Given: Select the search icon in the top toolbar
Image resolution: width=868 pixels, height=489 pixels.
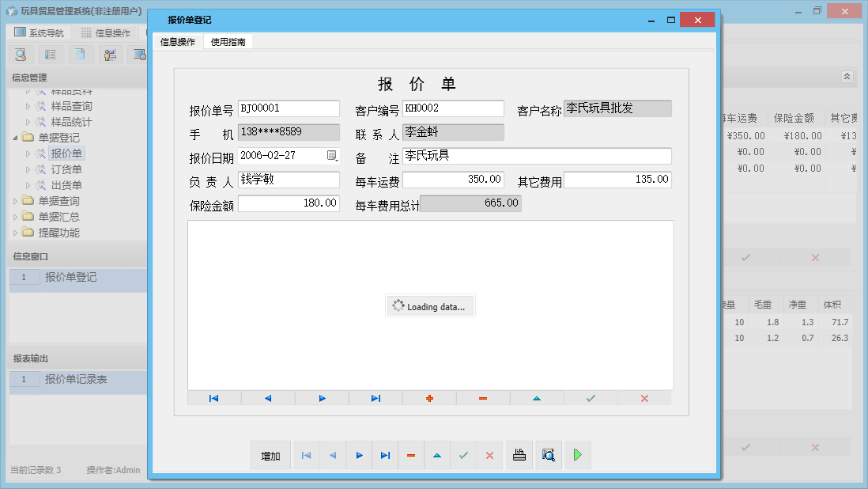Looking at the screenshot, I should click(x=21, y=55).
